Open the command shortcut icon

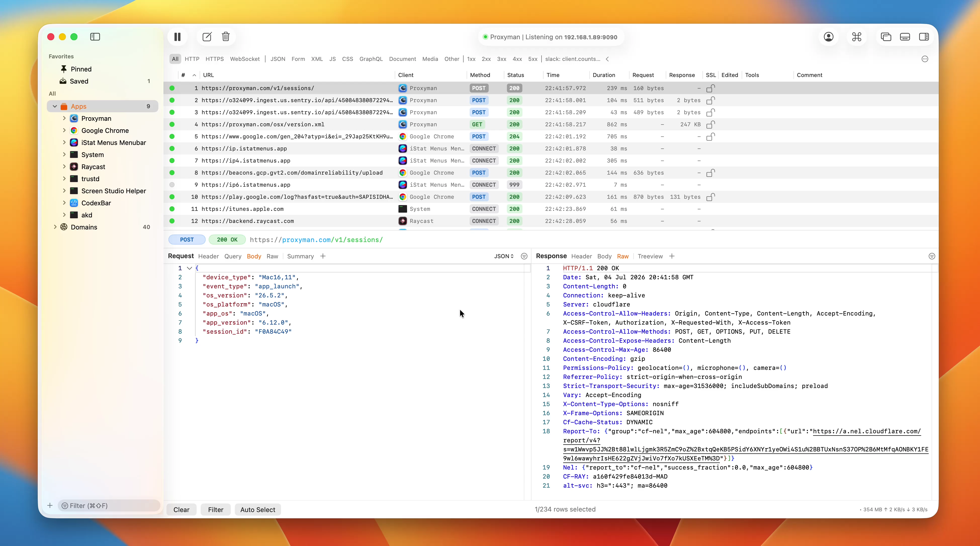coord(857,37)
